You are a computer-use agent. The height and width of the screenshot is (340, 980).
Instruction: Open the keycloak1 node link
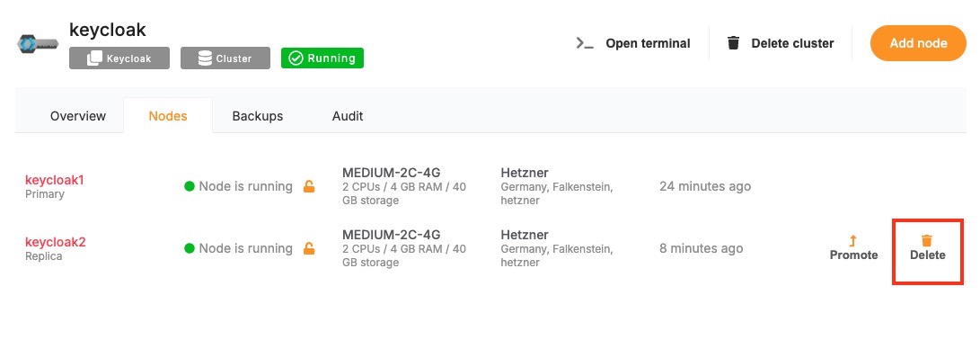(x=55, y=180)
